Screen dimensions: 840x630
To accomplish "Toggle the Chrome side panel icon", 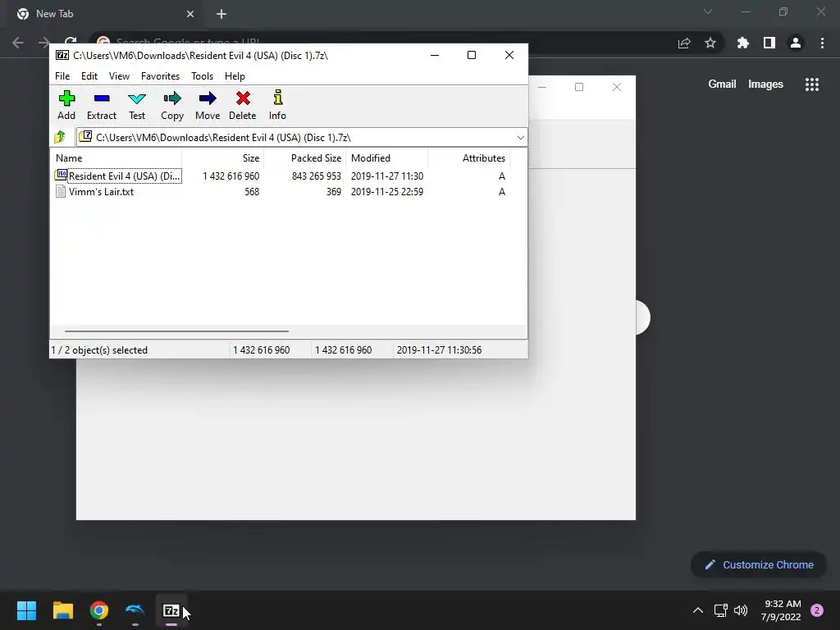I will coord(769,43).
